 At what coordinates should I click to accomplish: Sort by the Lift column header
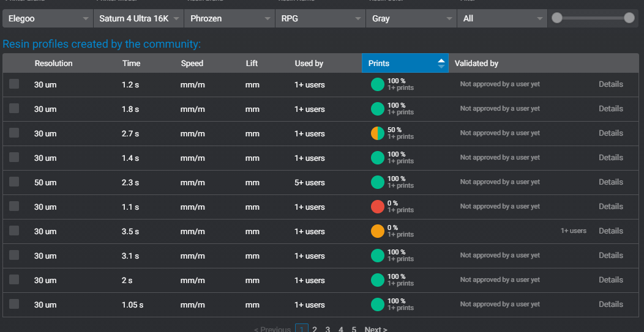point(252,64)
